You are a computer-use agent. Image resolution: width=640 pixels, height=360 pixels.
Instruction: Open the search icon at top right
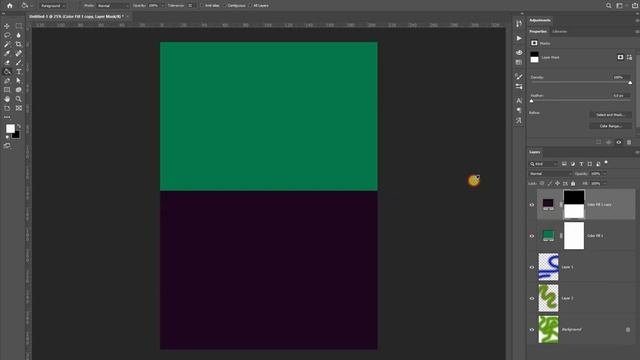609,6
